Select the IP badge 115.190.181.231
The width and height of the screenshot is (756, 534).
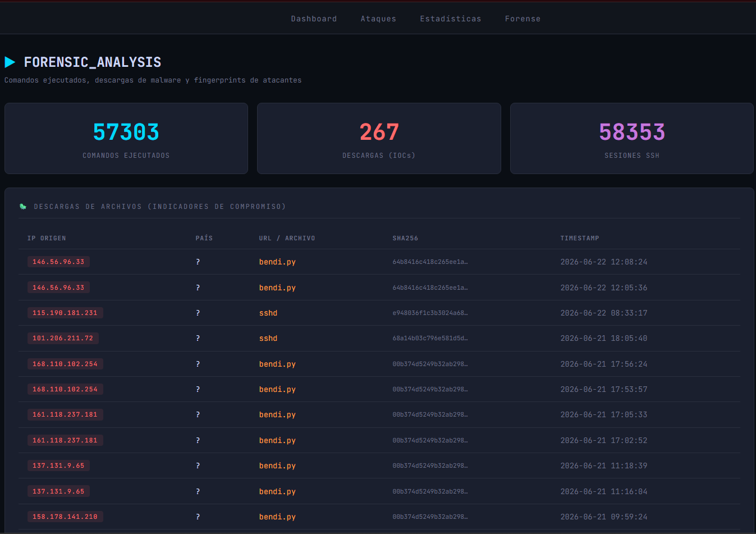point(65,313)
